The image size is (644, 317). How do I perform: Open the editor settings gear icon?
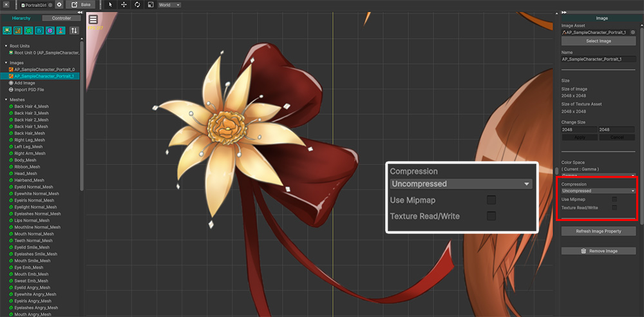coord(59,5)
